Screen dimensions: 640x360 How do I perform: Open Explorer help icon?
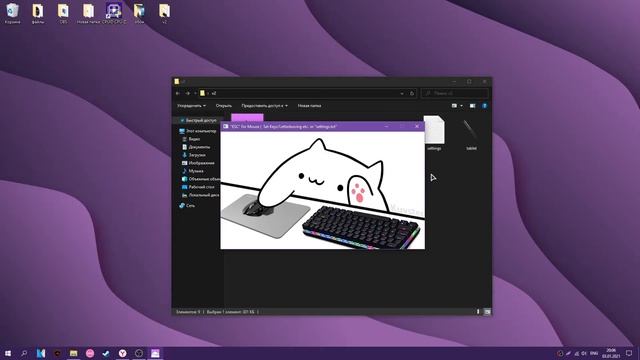(484, 106)
